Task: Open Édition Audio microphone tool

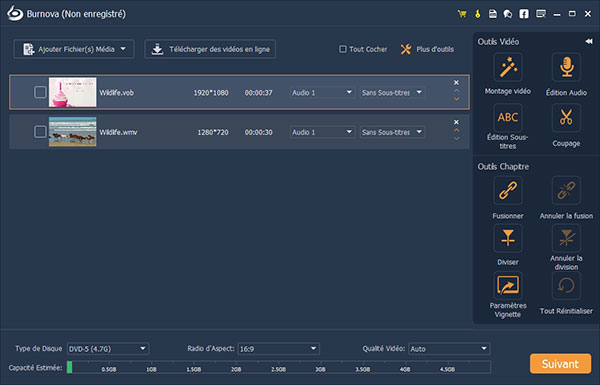Action: 566,68
